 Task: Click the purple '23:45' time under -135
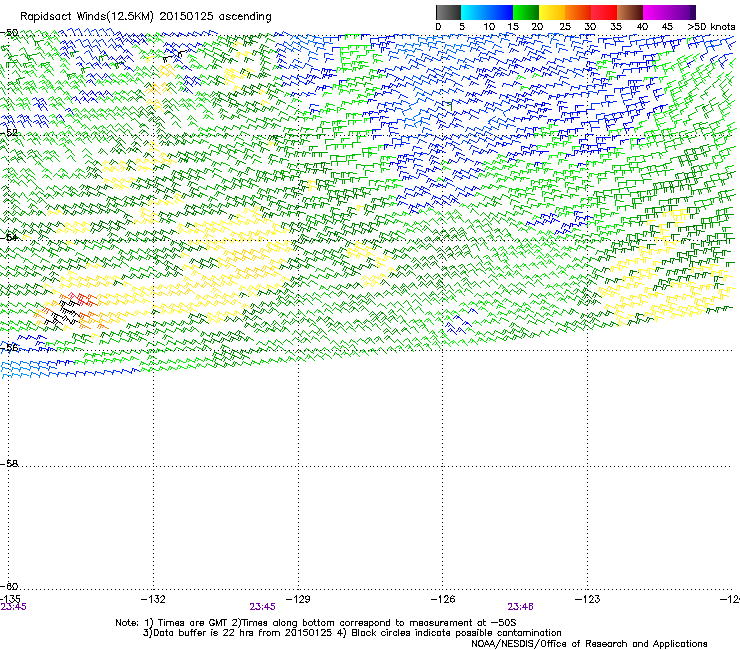(13, 607)
